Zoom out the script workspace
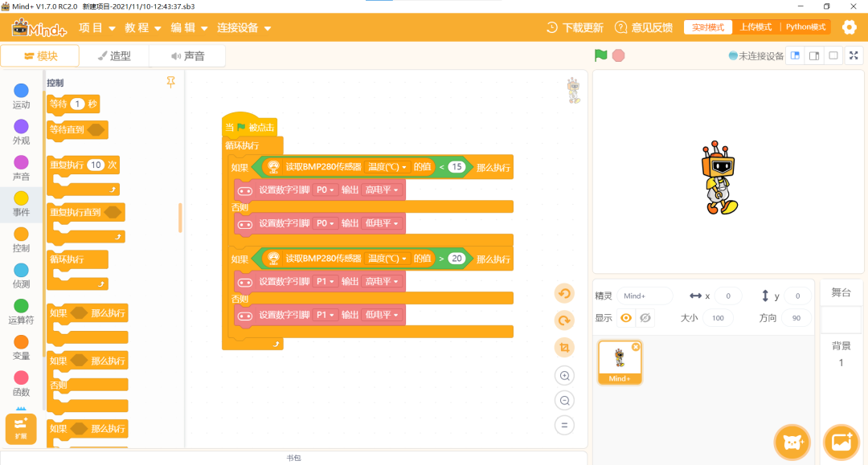The height and width of the screenshot is (465, 868). coord(564,400)
